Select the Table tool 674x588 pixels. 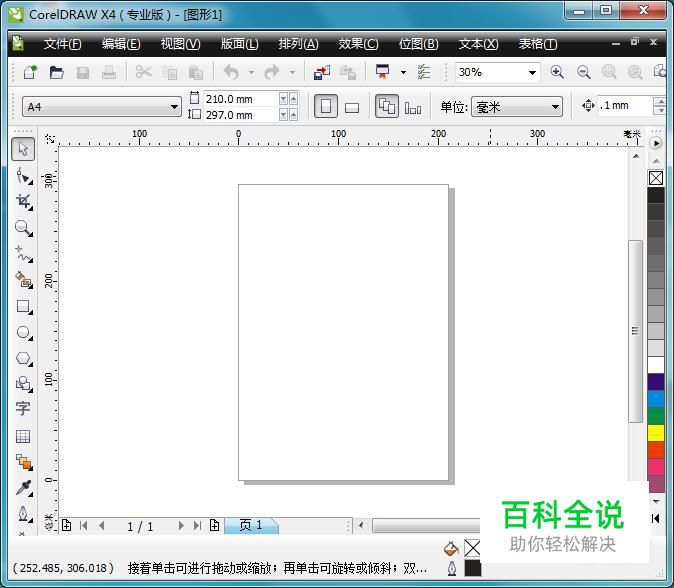coord(23,436)
